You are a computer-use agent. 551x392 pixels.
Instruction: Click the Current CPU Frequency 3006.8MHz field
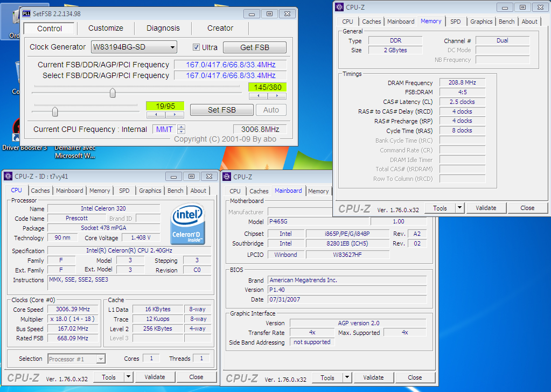pos(260,129)
